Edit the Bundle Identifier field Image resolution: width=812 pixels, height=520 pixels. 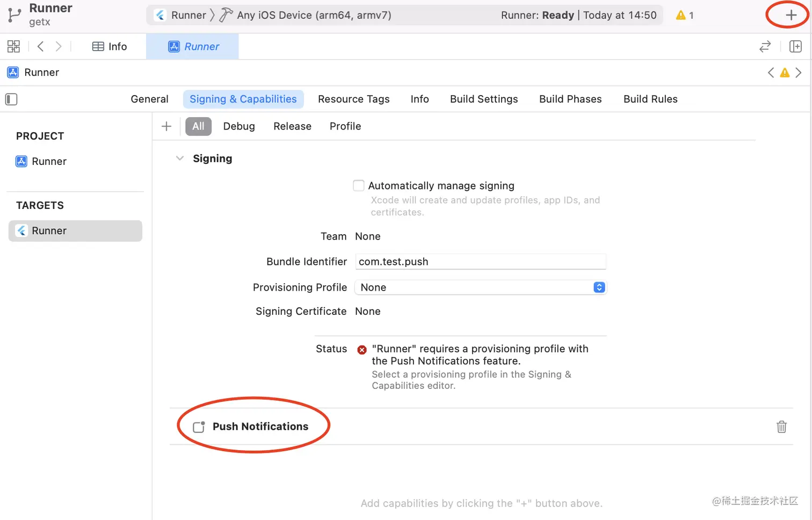pyautogui.click(x=480, y=262)
